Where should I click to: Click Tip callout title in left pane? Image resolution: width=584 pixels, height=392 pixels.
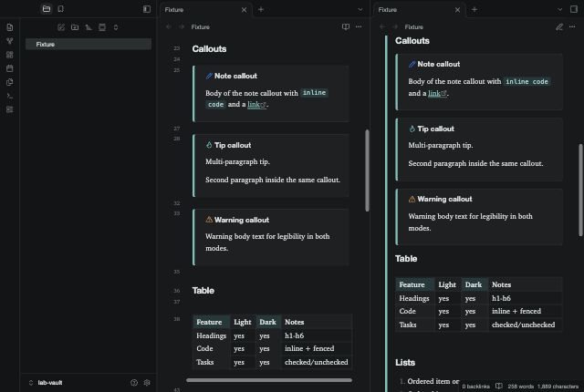pos(233,145)
